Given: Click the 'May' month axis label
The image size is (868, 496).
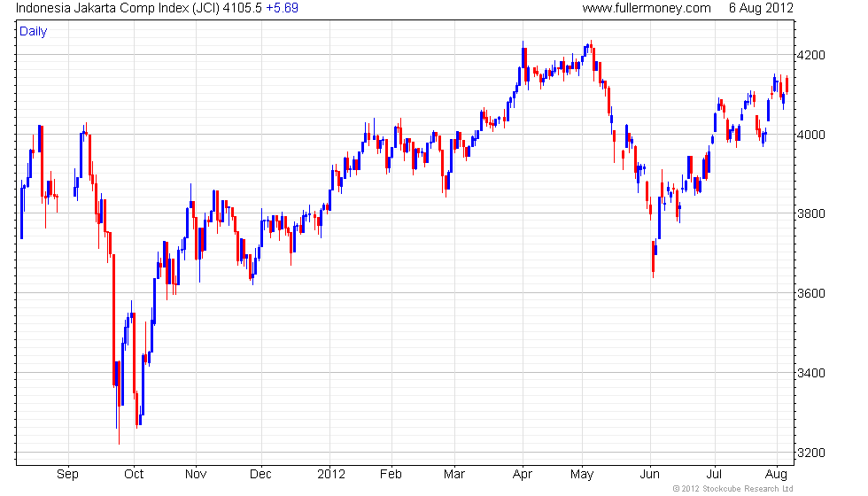Looking at the screenshot, I should (x=582, y=475).
